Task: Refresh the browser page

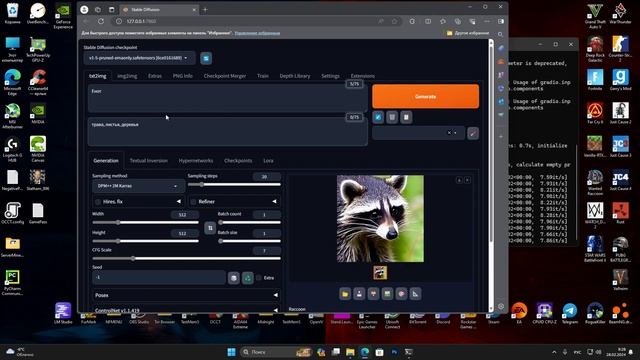Action: (x=101, y=21)
